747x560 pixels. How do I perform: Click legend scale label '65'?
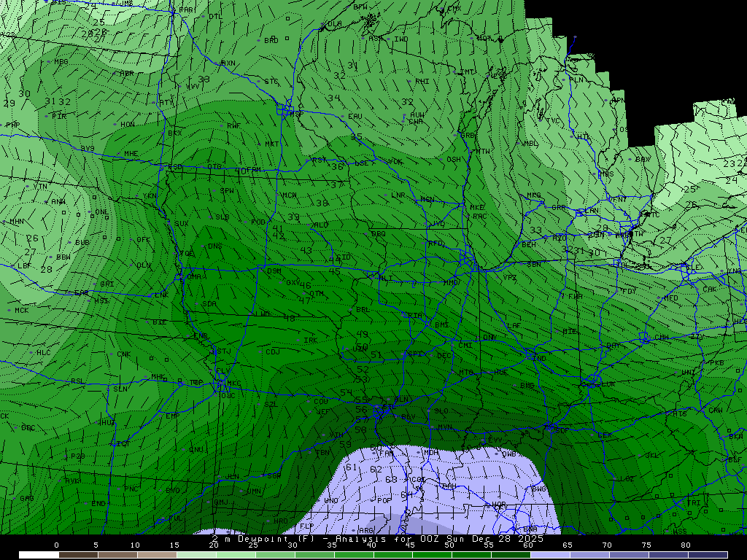pos(567,545)
